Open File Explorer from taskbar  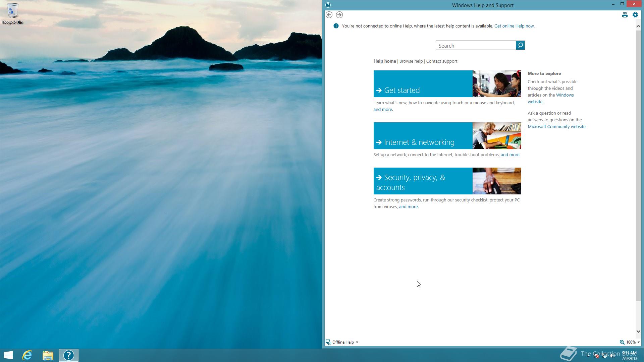pos(48,355)
